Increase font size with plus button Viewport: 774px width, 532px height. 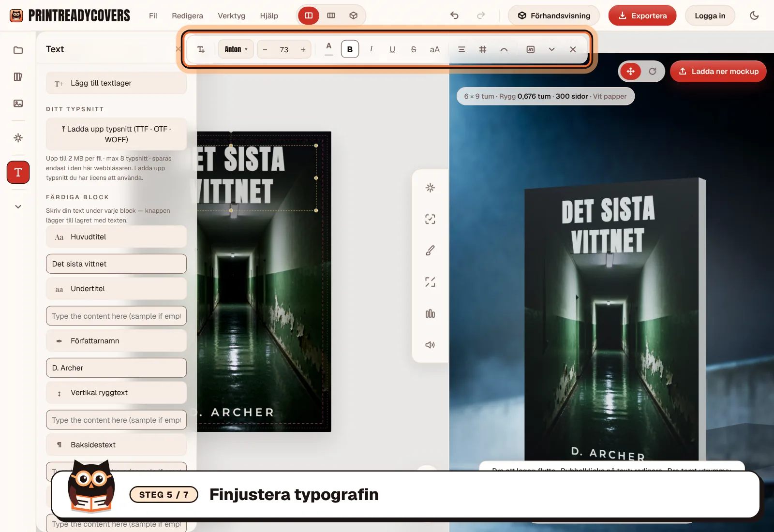click(303, 49)
